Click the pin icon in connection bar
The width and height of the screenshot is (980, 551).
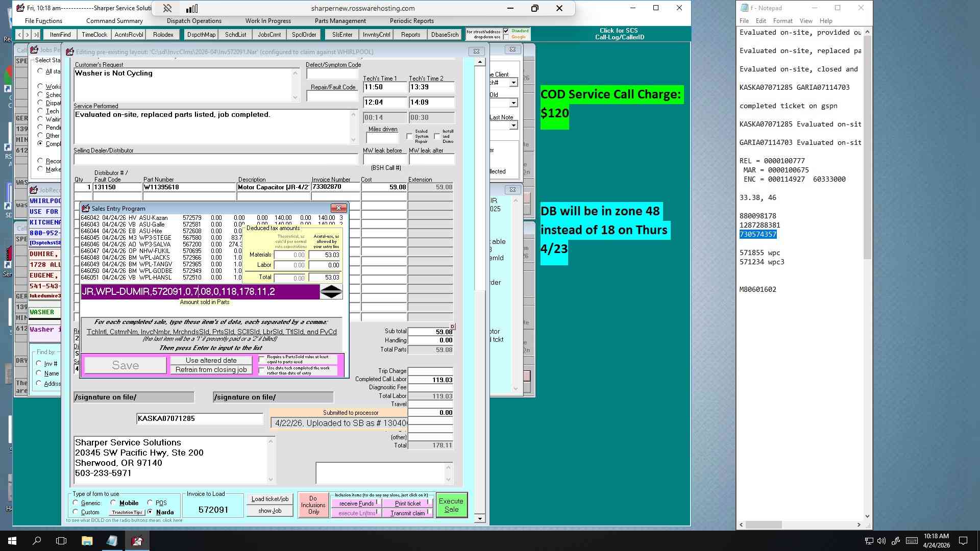(167, 8)
